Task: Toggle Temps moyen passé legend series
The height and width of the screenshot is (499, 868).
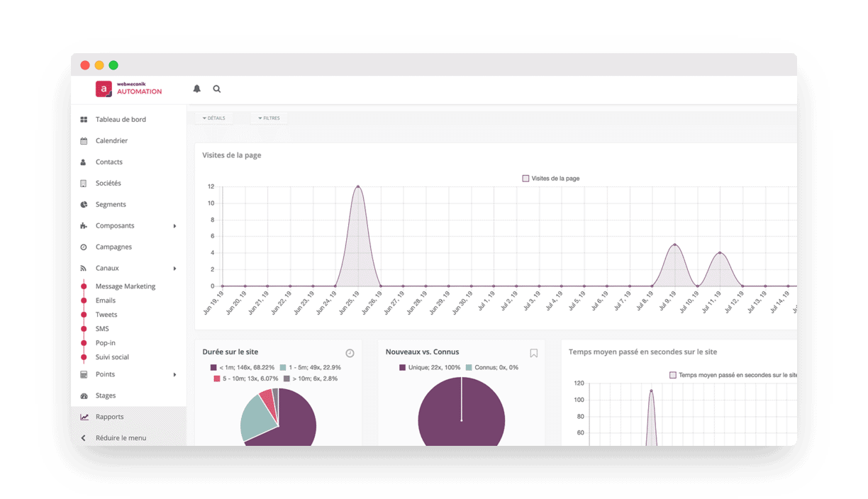Action: coord(733,376)
